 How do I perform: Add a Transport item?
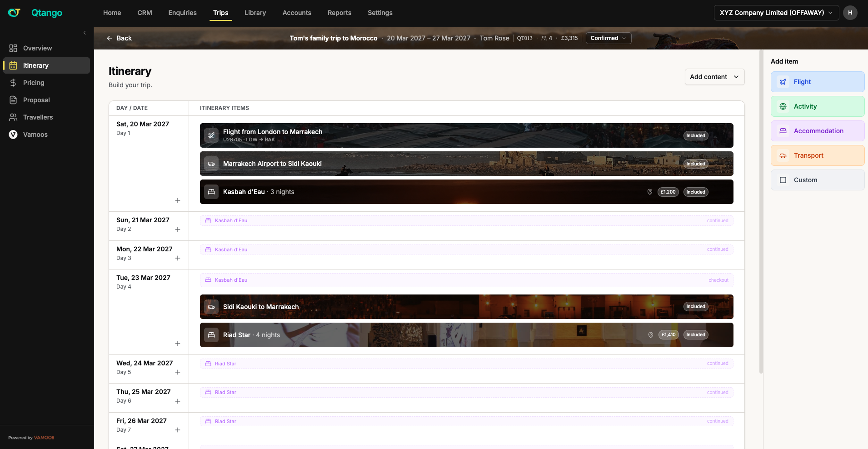(x=818, y=155)
